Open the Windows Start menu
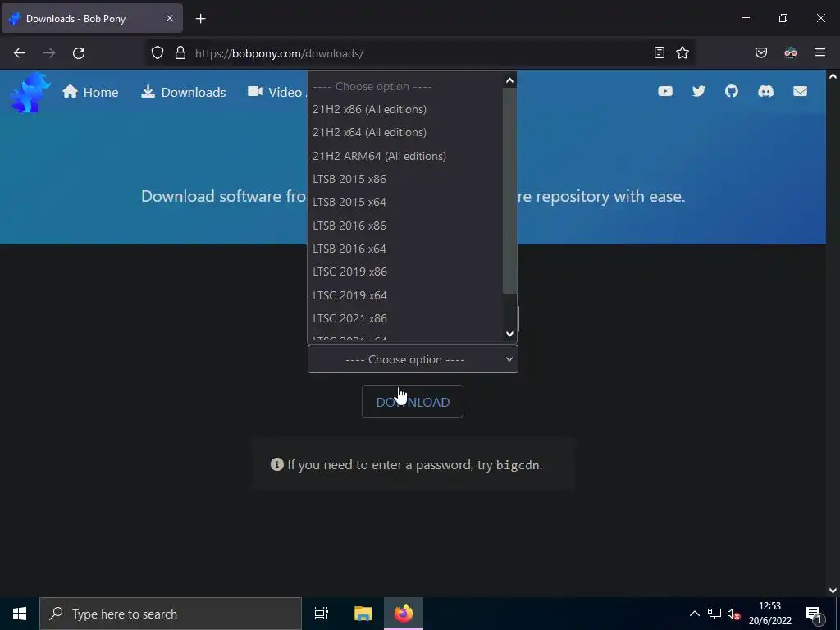Screen dimensions: 840x630 [x=20, y=614]
